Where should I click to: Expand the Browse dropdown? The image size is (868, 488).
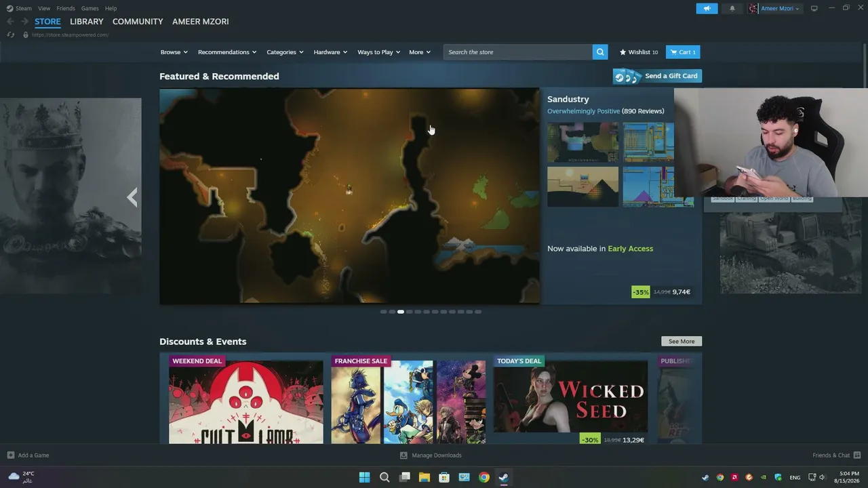(x=174, y=52)
